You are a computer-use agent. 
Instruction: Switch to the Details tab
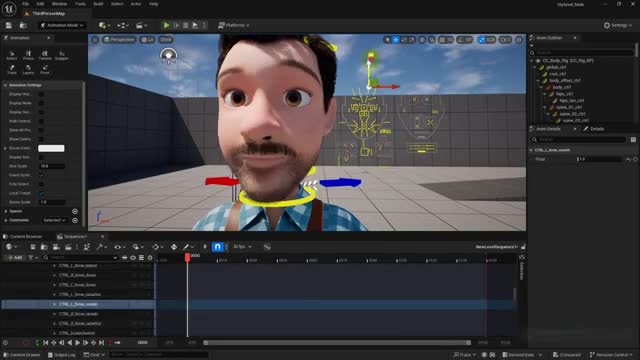pos(594,129)
